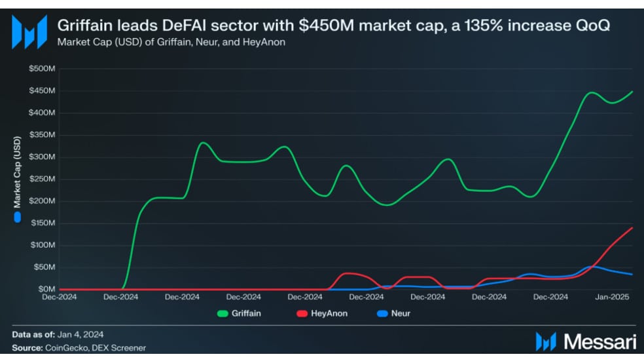644x363 pixels.
Task: Click the subtitle 'Market Cap (USD) of Griffain, Neur, and HeyAnon'
Action: [171, 42]
